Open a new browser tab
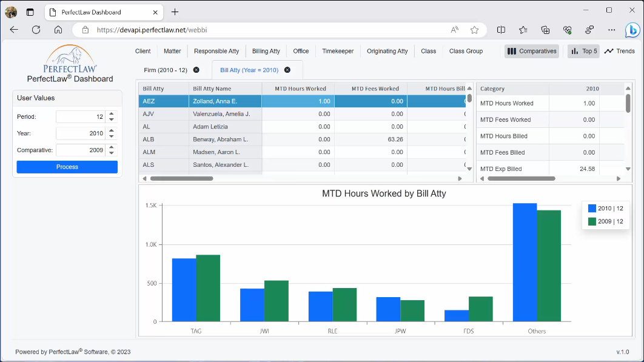This screenshot has height=362, width=644. click(x=175, y=12)
